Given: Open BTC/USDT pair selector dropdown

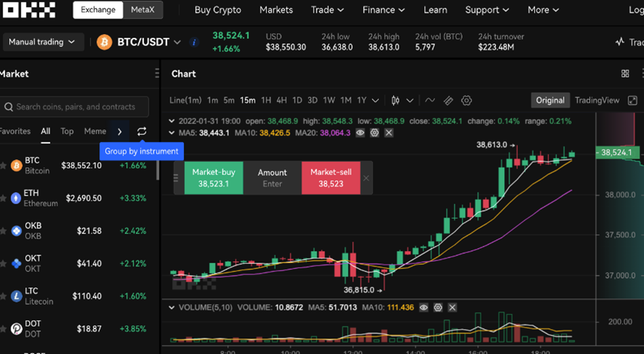Looking at the screenshot, I should click(x=177, y=42).
